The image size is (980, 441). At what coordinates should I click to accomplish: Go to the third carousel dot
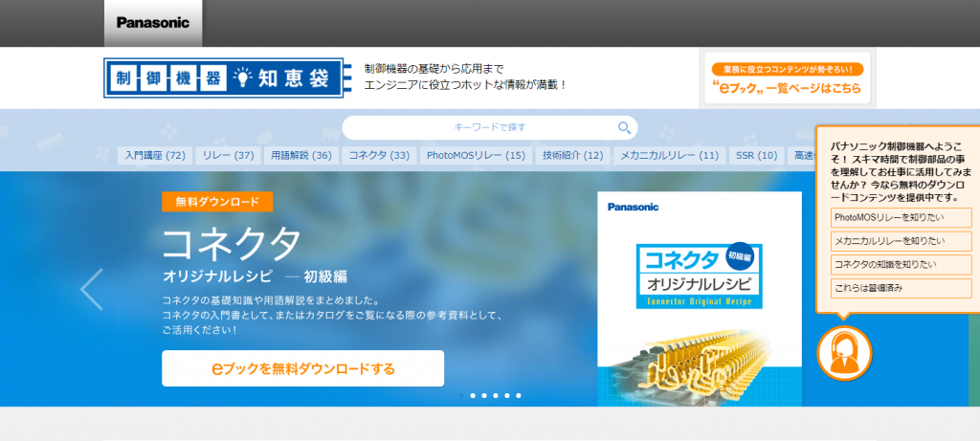coord(484,395)
